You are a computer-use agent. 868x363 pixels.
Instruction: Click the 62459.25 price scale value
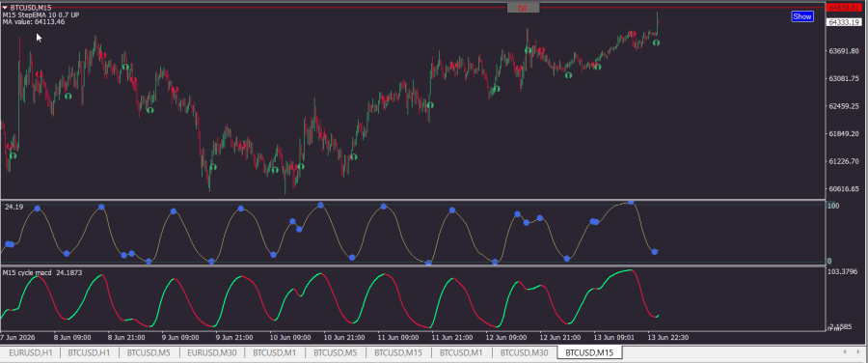(x=843, y=106)
